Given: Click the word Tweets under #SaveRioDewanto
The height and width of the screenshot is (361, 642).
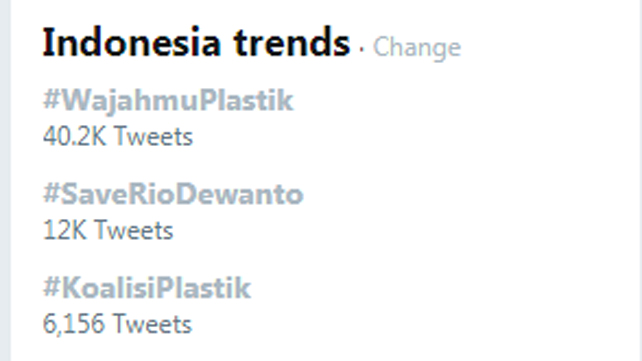Looking at the screenshot, I should click(x=134, y=230).
